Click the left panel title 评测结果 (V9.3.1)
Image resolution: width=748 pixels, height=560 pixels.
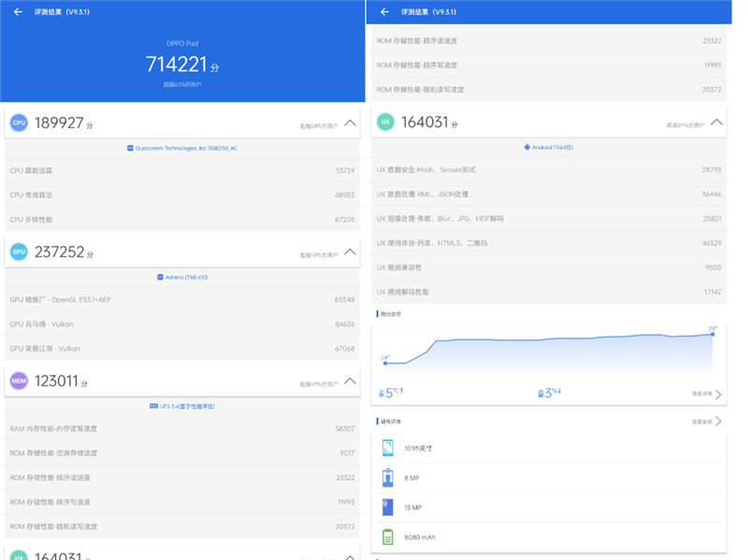62,12
